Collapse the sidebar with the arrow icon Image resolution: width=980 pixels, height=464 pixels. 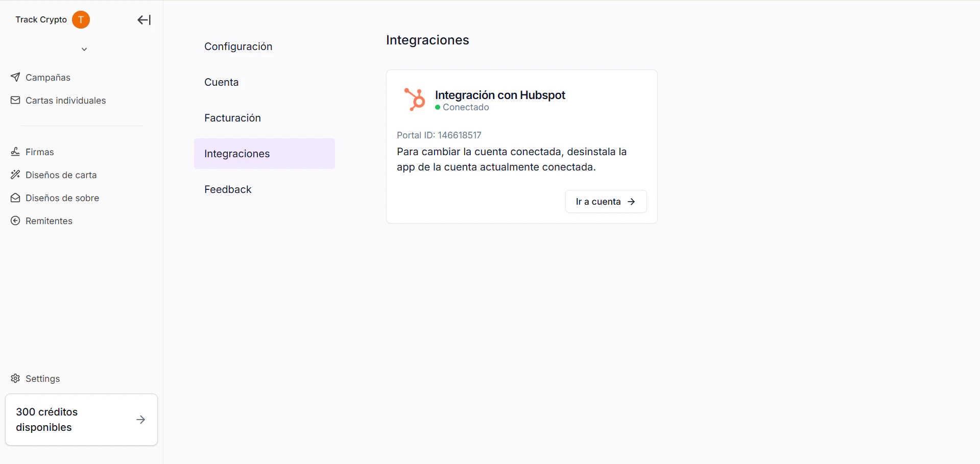pos(144,20)
